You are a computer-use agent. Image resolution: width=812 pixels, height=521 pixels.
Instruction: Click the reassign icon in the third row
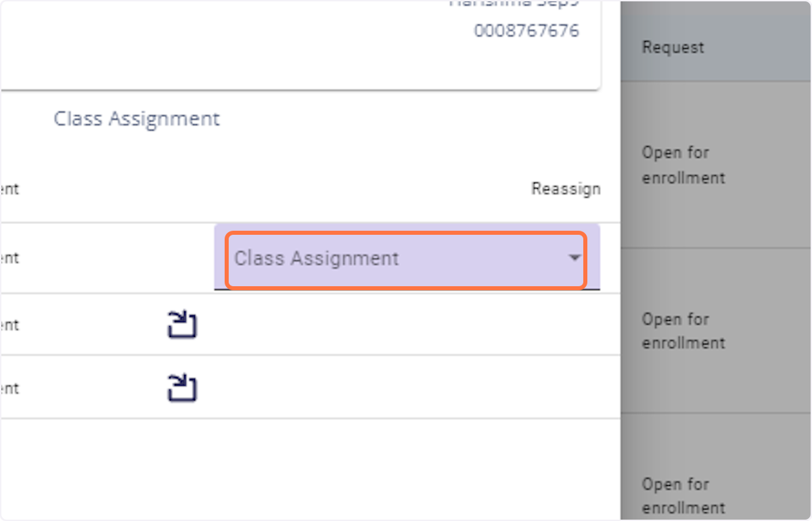(x=181, y=324)
